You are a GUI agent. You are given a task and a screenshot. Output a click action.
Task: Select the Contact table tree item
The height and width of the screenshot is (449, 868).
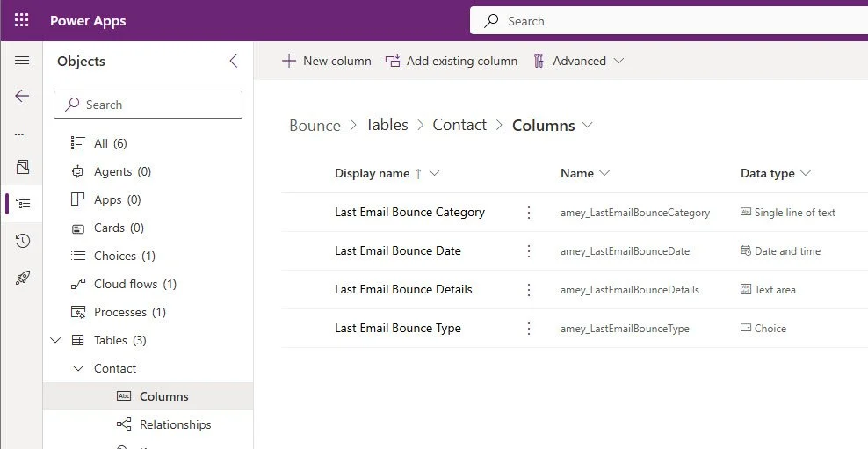click(115, 368)
